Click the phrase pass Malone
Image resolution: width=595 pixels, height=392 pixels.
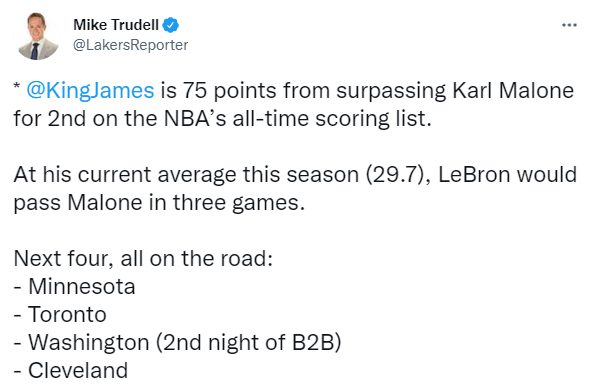(x=75, y=203)
